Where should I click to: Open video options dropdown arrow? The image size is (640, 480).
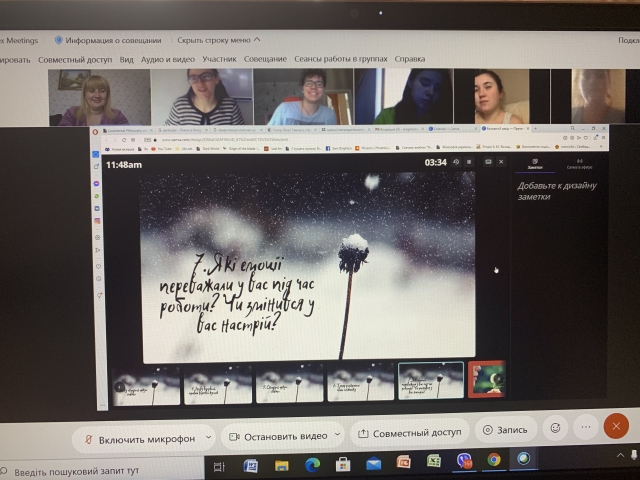(338, 434)
